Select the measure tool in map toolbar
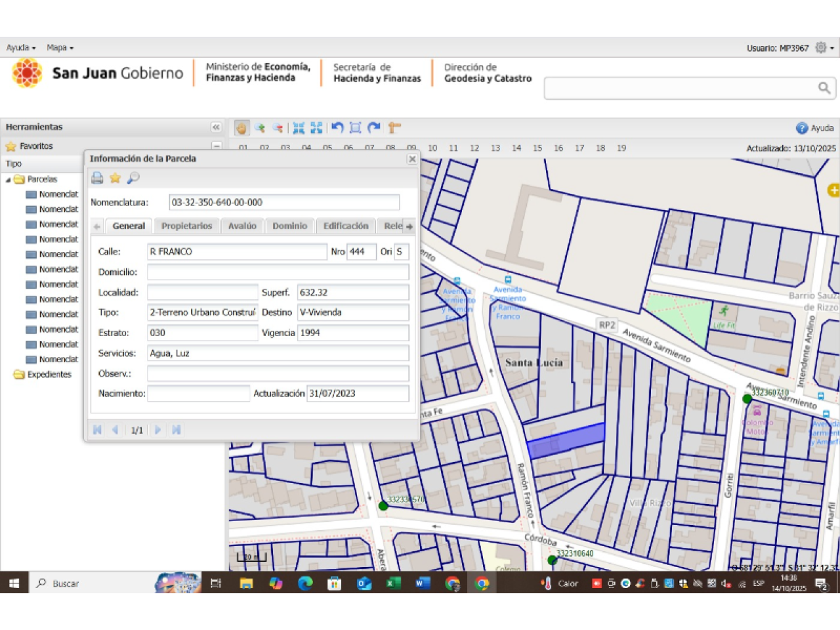840x630 pixels. 394,127
